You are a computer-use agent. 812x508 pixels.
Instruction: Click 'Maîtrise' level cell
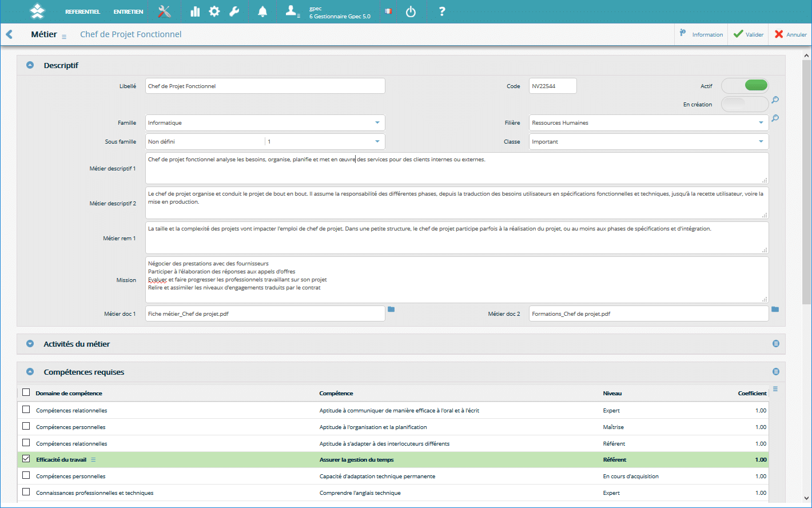[x=614, y=427]
